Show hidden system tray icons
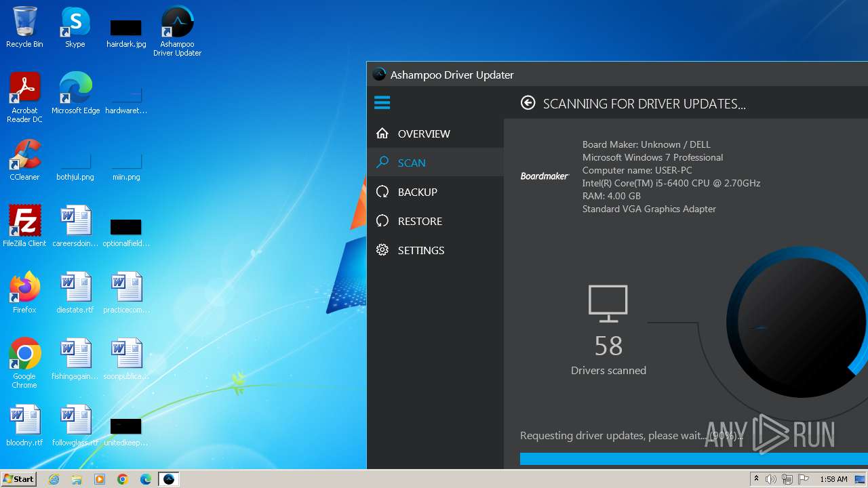 (756, 479)
